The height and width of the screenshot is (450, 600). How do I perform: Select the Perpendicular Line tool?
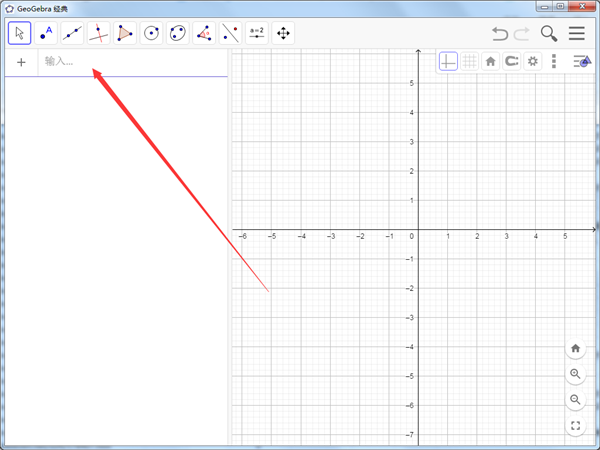99,33
